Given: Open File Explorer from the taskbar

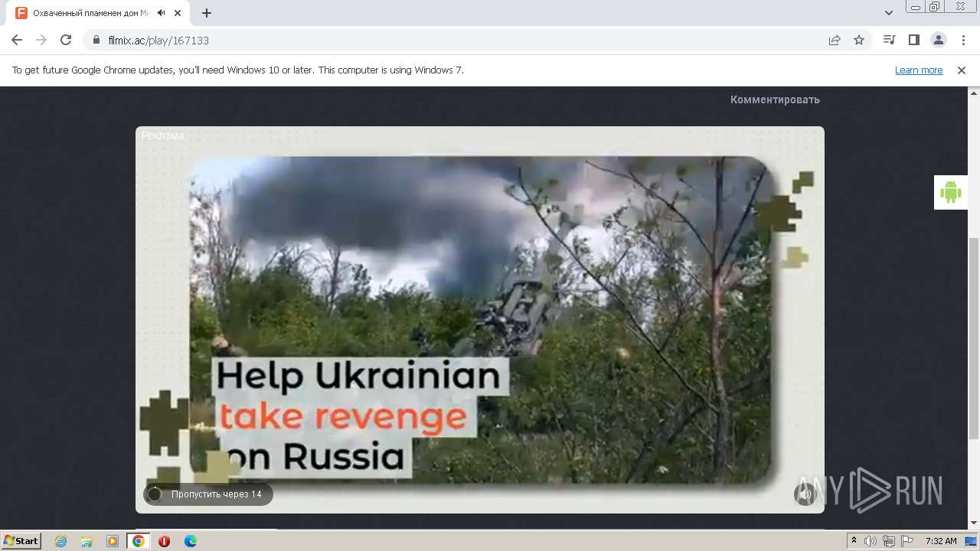Looking at the screenshot, I should [x=87, y=541].
